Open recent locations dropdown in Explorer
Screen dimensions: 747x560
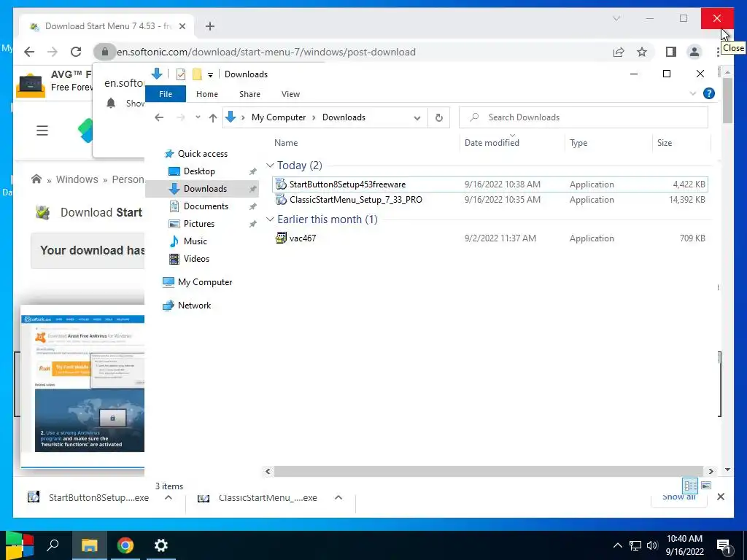pos(198,117)
